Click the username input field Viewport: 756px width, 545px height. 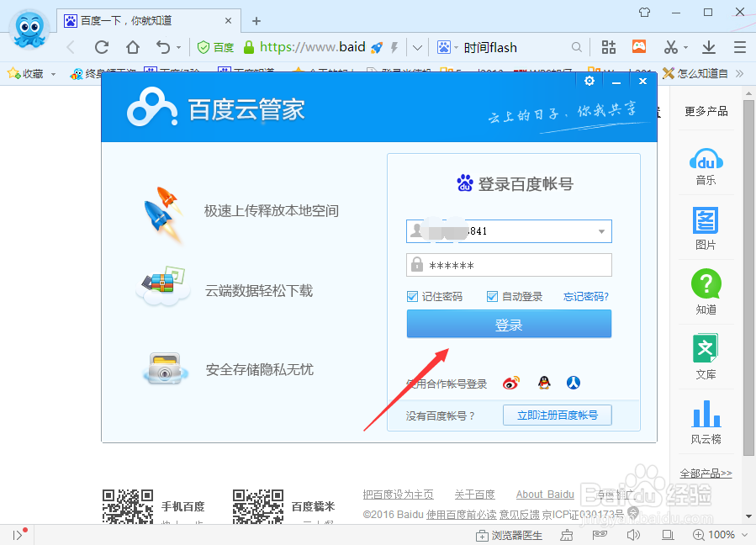point(509,231)
